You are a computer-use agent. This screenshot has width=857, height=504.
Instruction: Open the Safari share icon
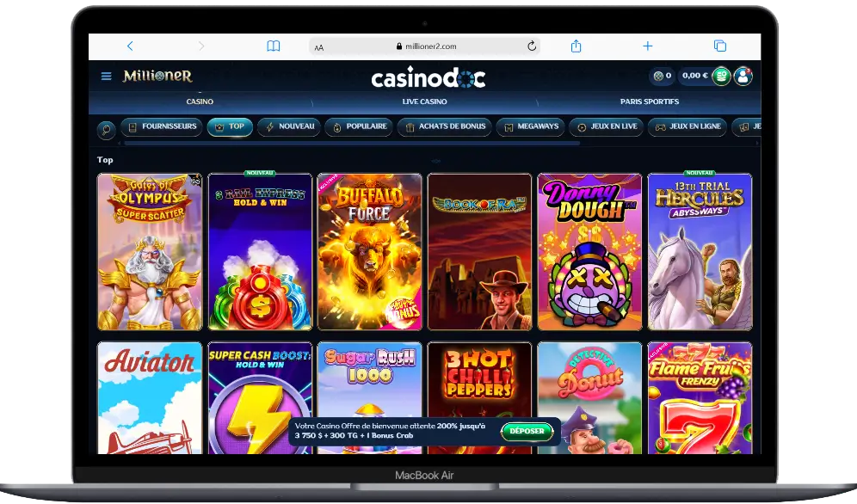576,46
